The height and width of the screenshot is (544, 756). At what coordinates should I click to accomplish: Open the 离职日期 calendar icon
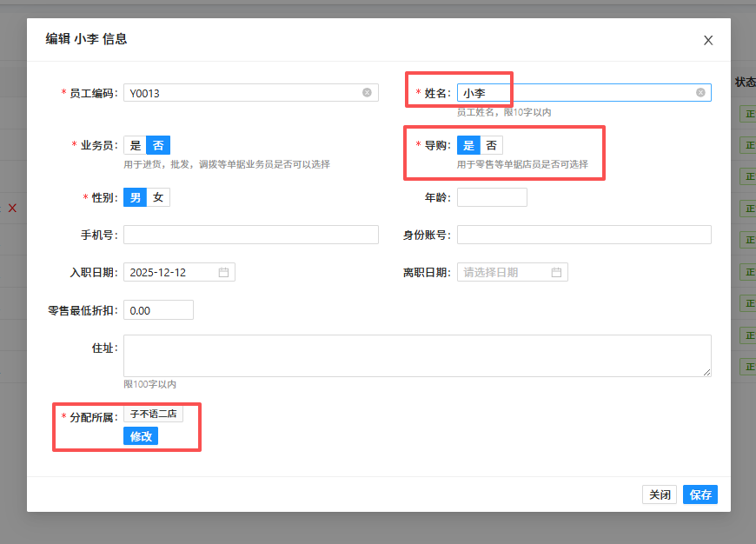click(557, 271)
